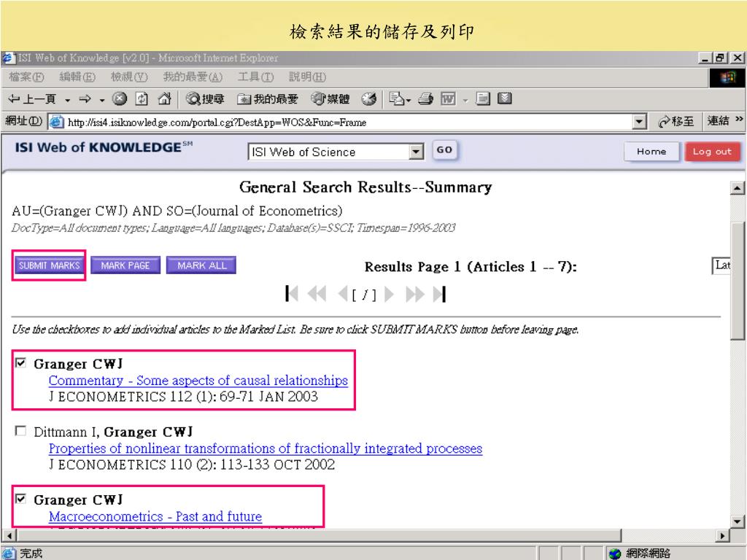Image resolution: width=747 pixels, height=560 pixels.
Task: Open the 搜尋 search toolbar button
Action: 205,98
